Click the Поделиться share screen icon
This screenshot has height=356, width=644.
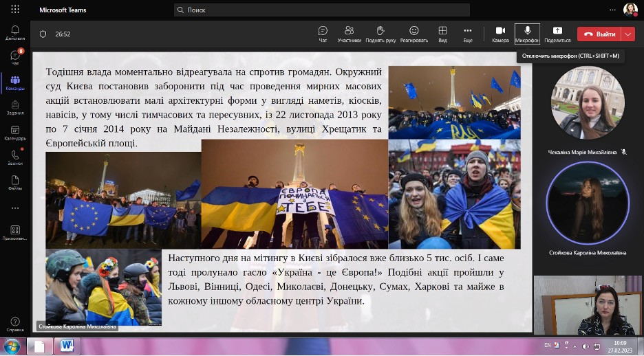tap(557, 33)
